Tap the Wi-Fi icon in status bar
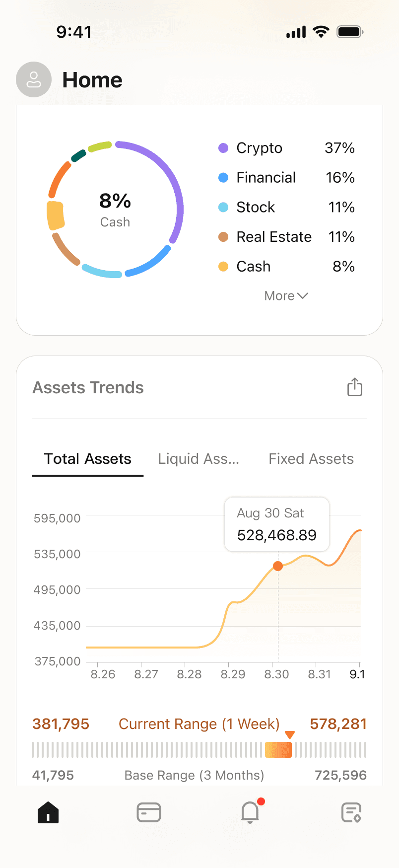This screenshot has width=399, height=868. [x=321, y=32]
